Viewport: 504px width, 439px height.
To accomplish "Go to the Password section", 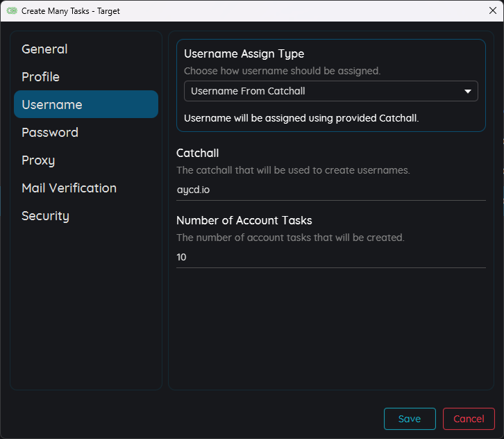I will pos(50,133).
